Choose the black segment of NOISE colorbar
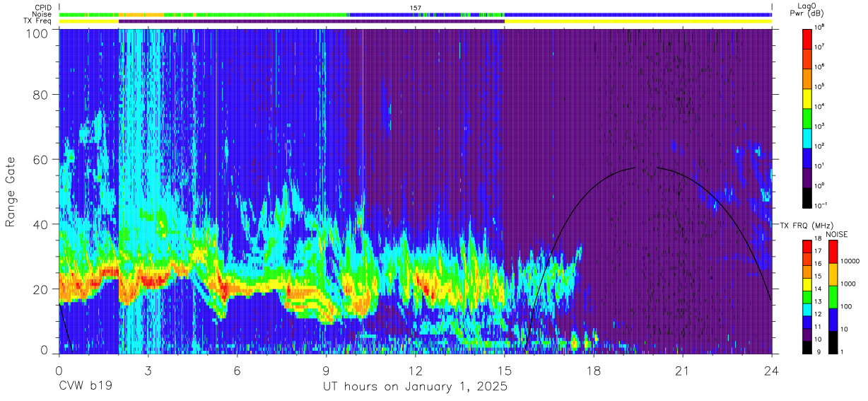 point(833,342)
